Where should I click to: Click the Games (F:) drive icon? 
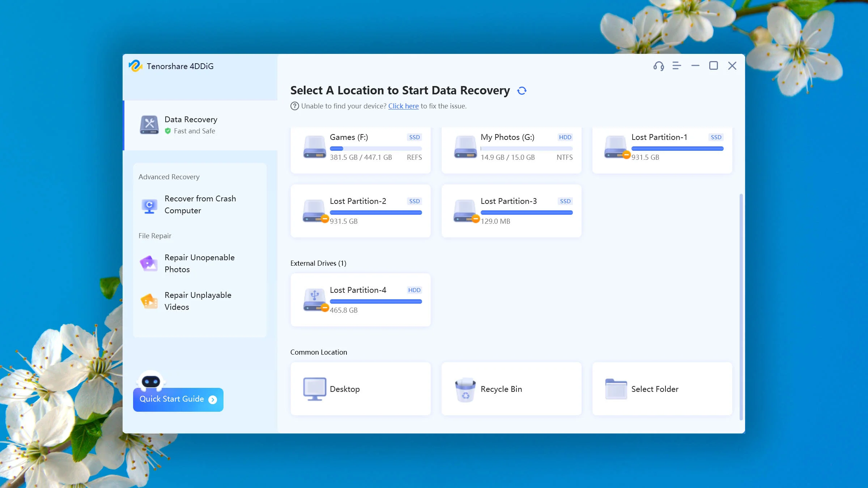[x=314, y=147]
